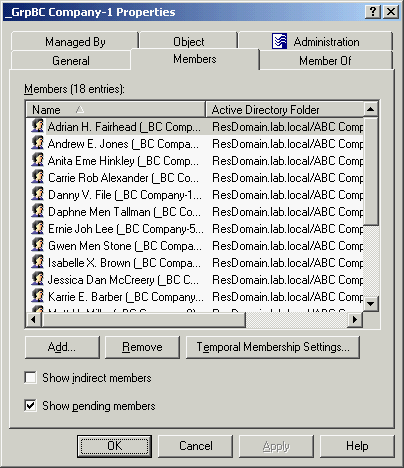Sort members by the Name column header

(116, 109)
